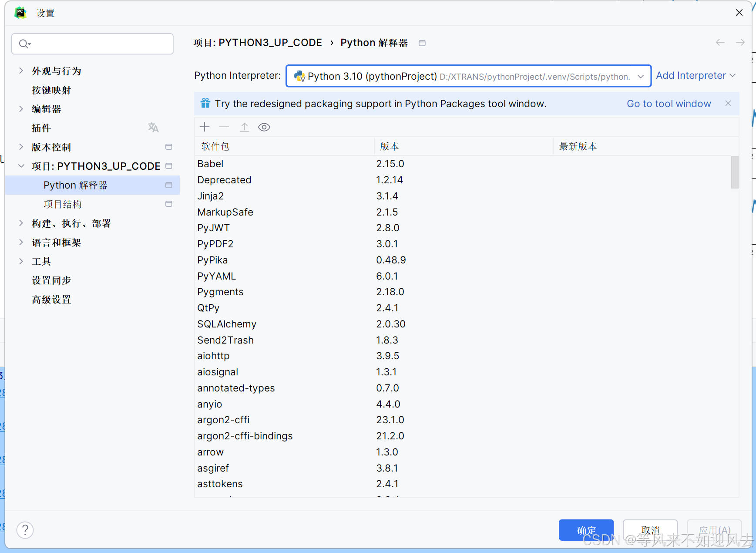Sort by the 软件包 column header
Viewport: 756px width, 553px height.
click(284, 146)
